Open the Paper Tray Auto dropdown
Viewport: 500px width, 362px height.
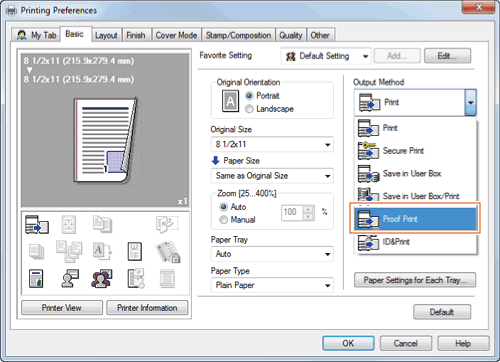click(272, 254)
